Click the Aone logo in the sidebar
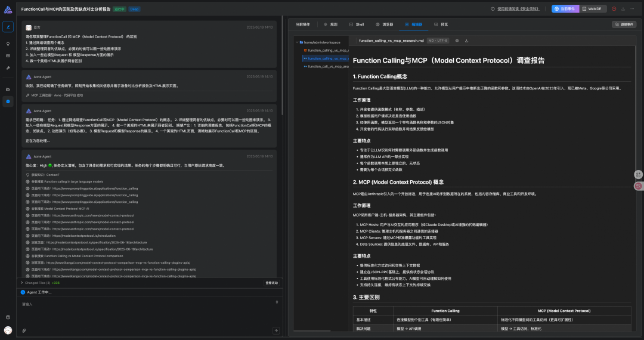Image resolution: width=644 pixels, height=340 pixels. click(x=8, y=10)
